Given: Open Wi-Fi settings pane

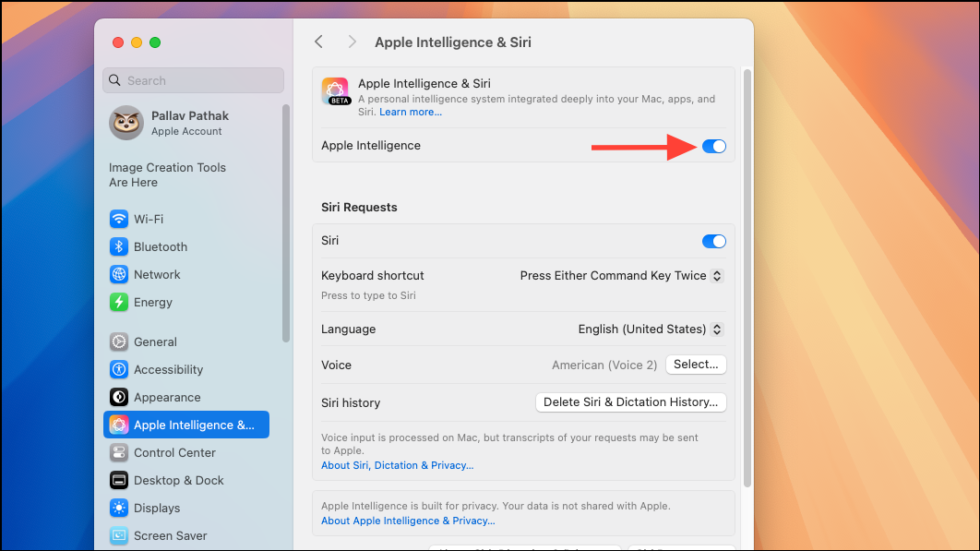Looking at the screenshot, I should tap(186, 219).
